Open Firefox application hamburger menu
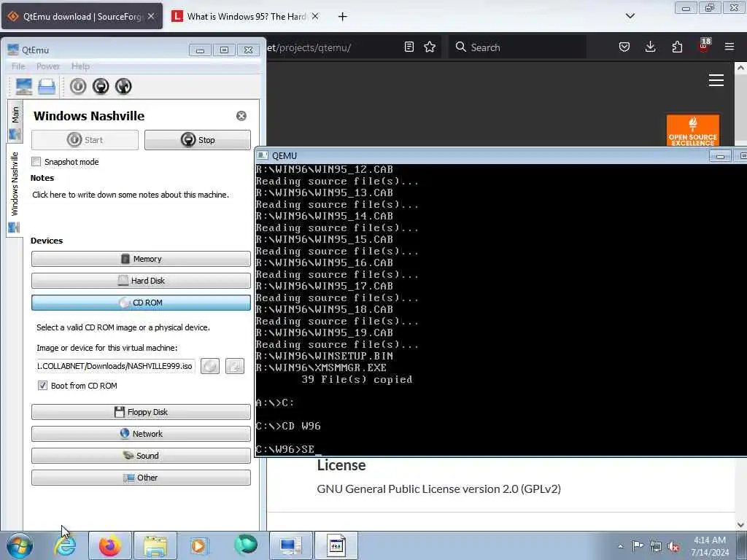 [x=729, y=47]
